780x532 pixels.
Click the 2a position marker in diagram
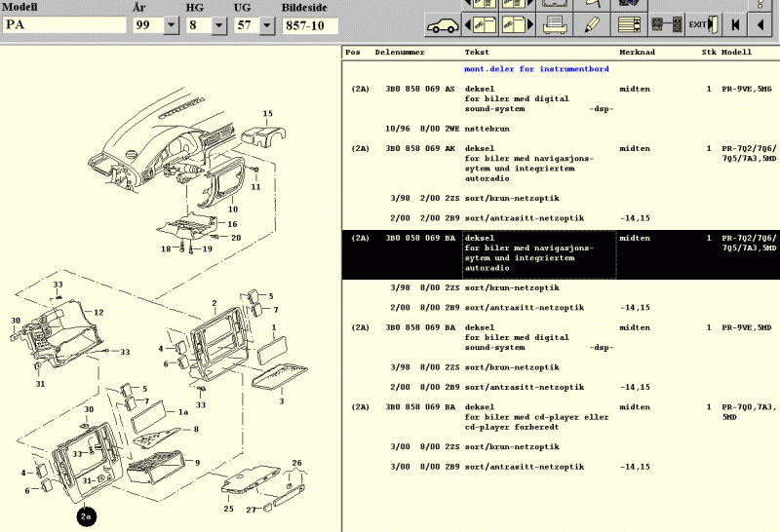point(87,517)
